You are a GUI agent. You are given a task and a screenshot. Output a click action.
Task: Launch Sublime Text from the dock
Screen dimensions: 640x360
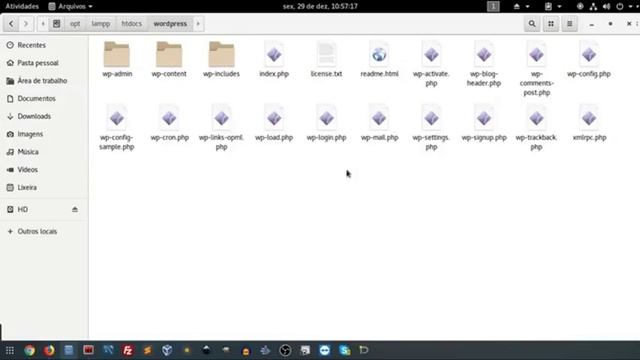pyautogui.click(x=147, y=350)
